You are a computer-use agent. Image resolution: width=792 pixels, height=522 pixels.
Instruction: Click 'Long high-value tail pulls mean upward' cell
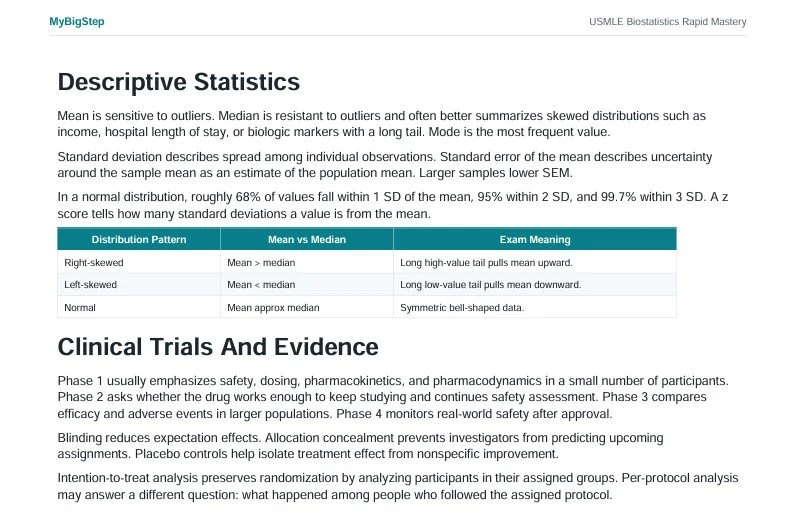coord(535,263)
